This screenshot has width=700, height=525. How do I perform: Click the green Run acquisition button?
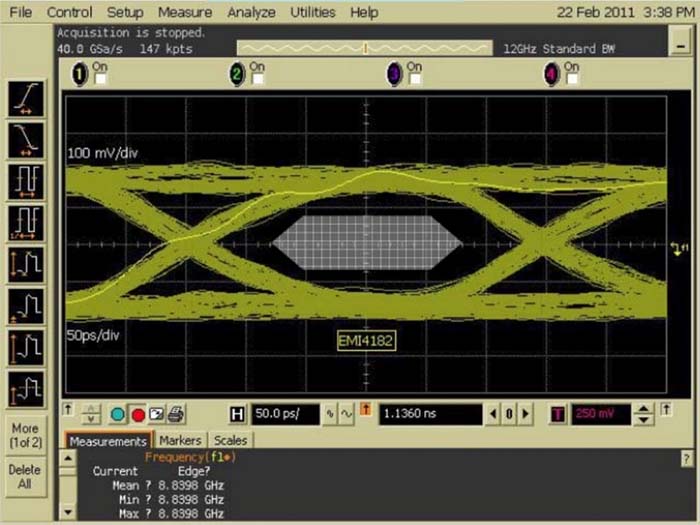[117, 414]
